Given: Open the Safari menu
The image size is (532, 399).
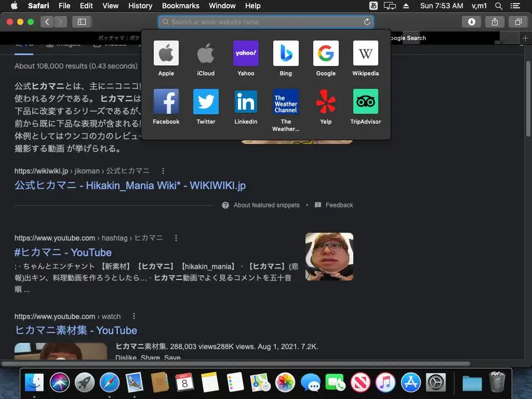Looking at the screenshot, I should coord(38,6).
